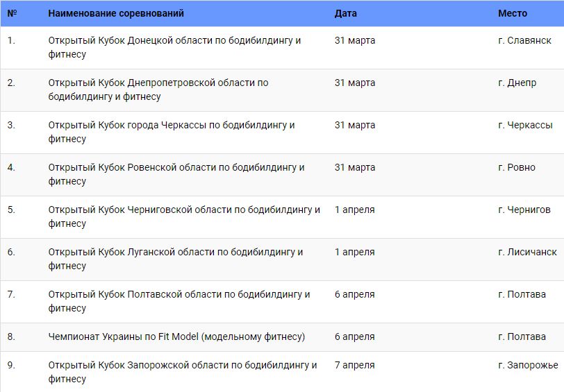Select the Днепропетровской области competition name
The image size is (564, 392).
pyautogui.click(x=158, y=90)
